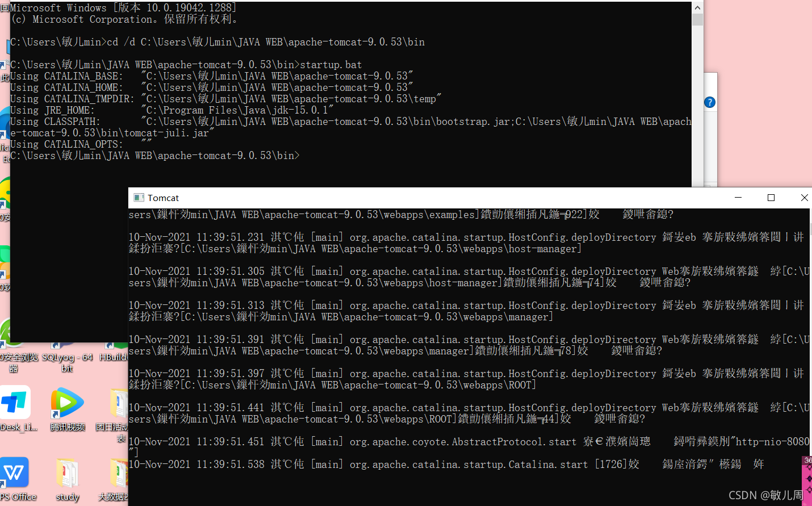Minimize the Tomcat console window

tap(738, 198)
